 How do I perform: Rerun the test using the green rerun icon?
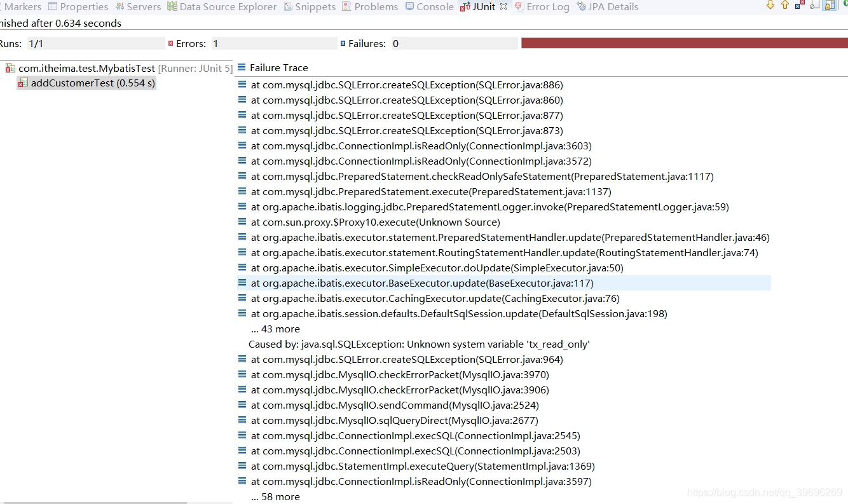[845, 6]
